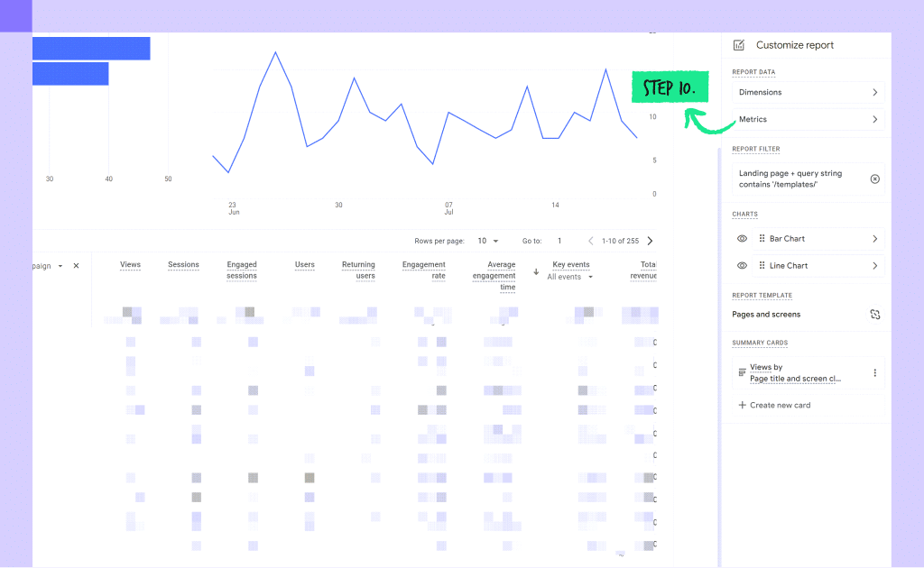The height and width of the screenshot is (568, 924).
Task: Sort by the Users column header
Action: point(305,265)
